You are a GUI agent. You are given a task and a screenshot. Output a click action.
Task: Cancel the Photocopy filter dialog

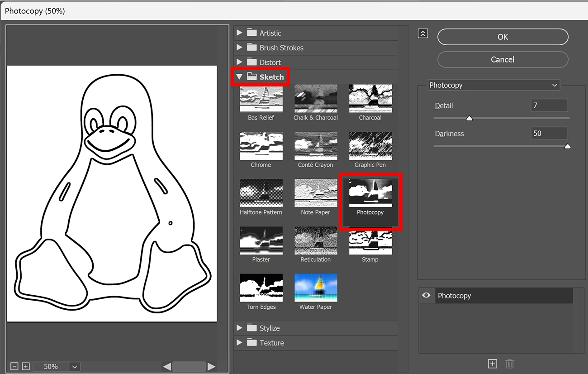pos(503,59)
